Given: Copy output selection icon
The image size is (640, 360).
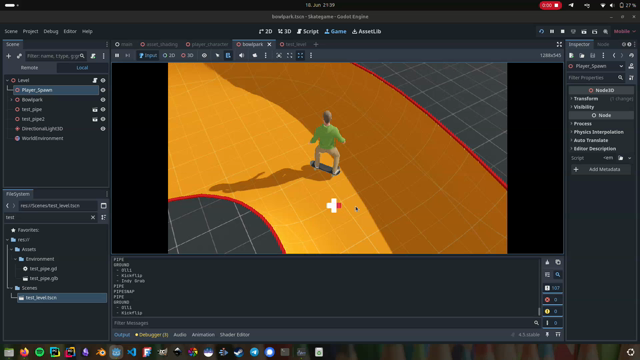Looking at the screenshot, I should [558, 262].
